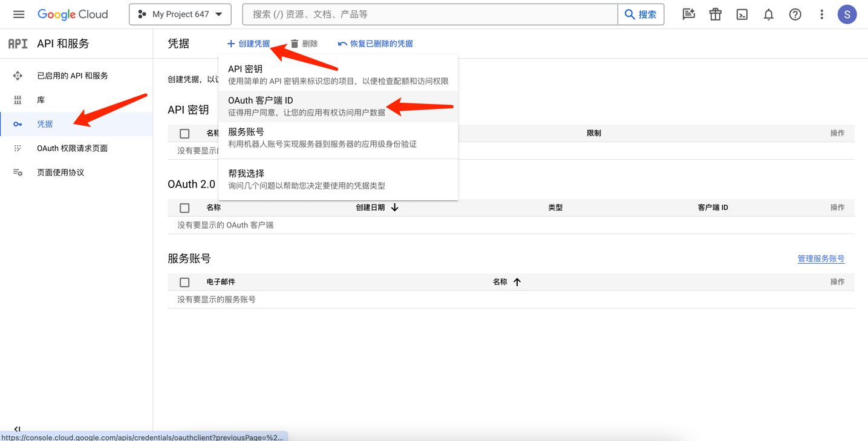Click the blue 搜索 search button
868x441 pixels.
click(x=641, y=14)
